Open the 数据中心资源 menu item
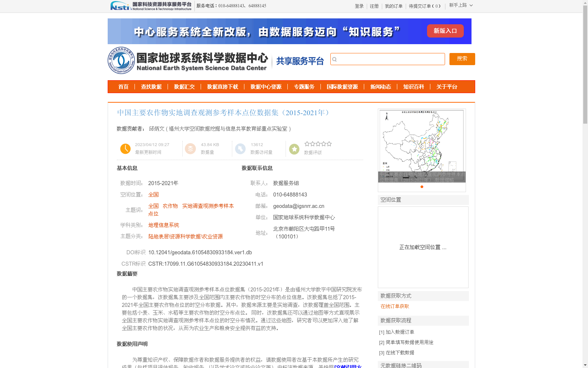The height and width of the screenshot is (368, 588). 266,87
